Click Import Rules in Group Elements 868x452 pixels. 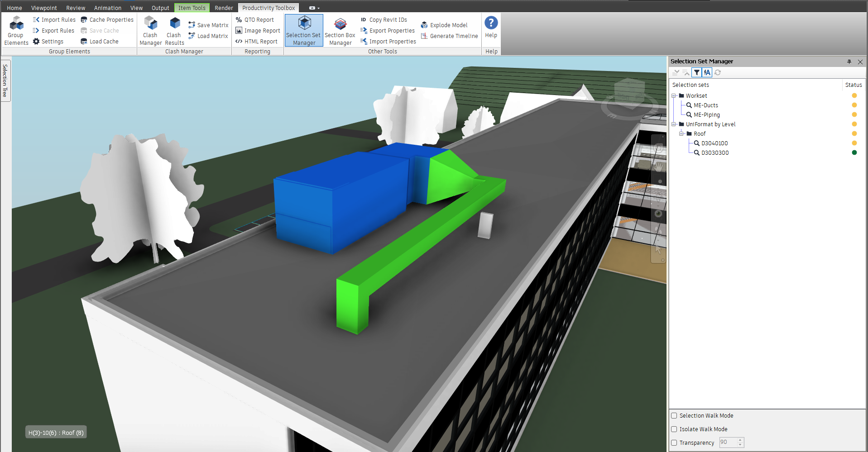pos(54,20)
